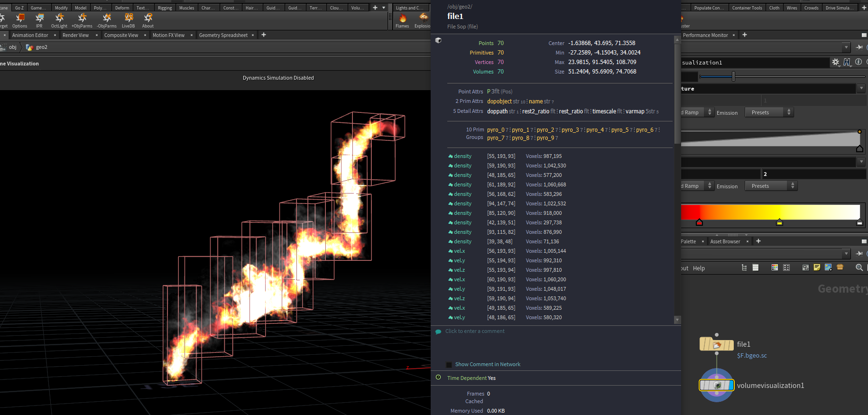868x415 pixels.
Task: Select the yellow color ramp marker
Action: tap(779, 222)
